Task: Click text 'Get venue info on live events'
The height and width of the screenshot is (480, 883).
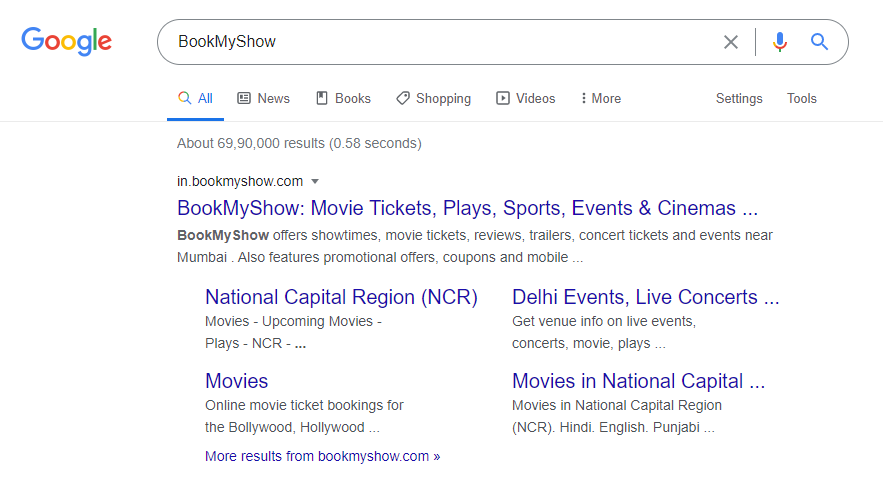Action: [x=604, y=322]
